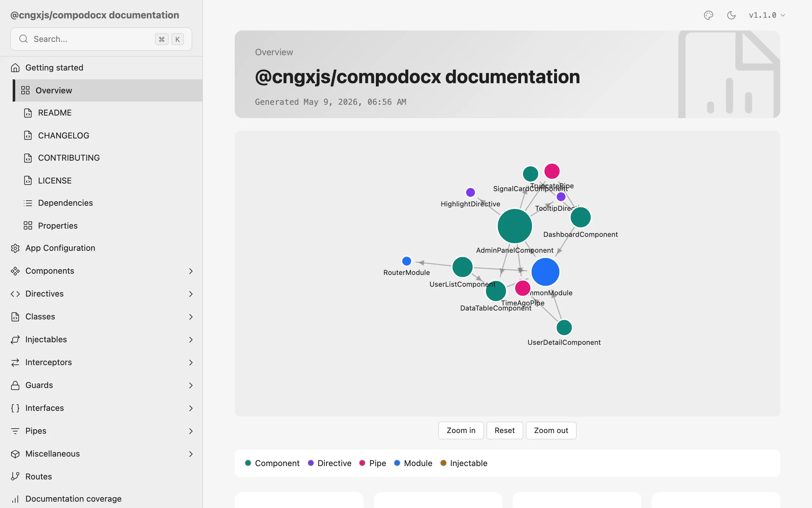Expand the Directives section chevron
Screen dimensions: 812x508
(191, 294)
